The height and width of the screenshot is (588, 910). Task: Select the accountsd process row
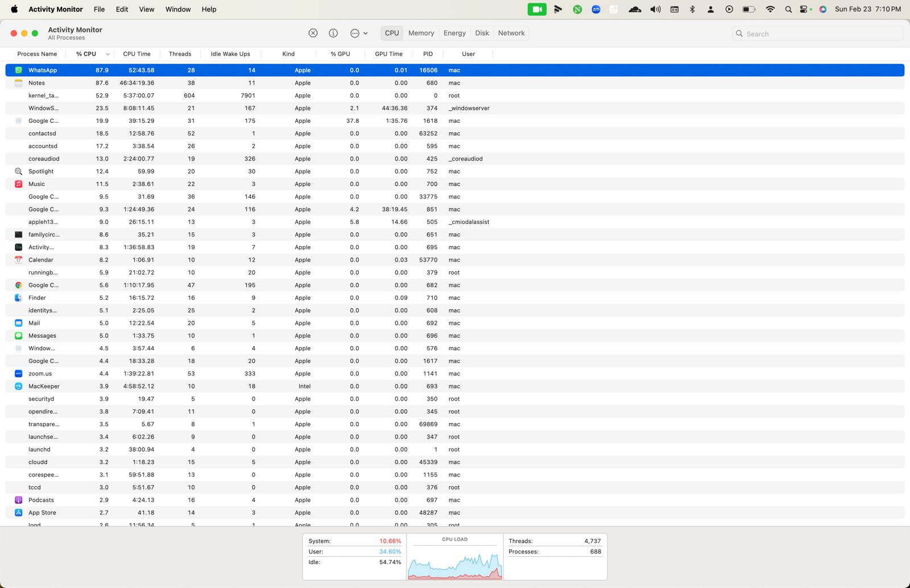coord(455,146)
